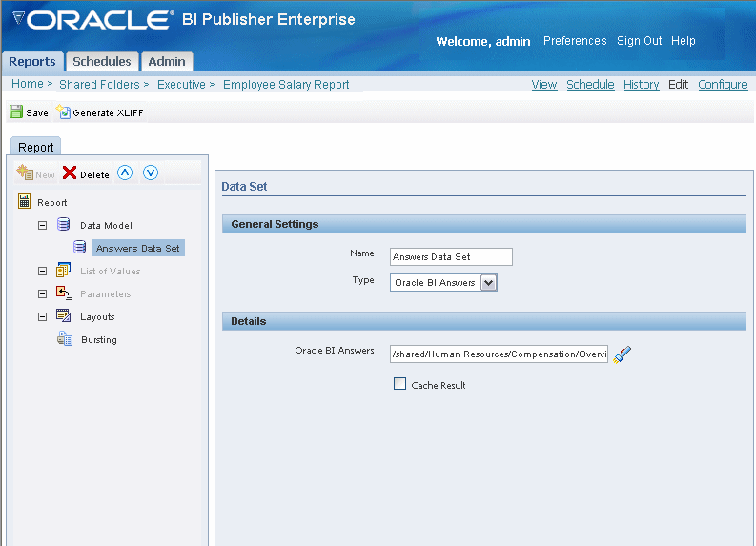Image resolution: width=756 pixels, height=546 pixels.
Task: Select Answers Data Set tree item
Action: click(x=138, y=248)
